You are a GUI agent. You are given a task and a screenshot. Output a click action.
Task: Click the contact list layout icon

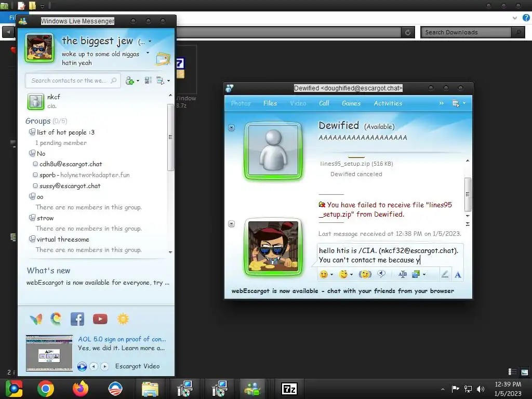pyautogui.click(x=148, y=81)
